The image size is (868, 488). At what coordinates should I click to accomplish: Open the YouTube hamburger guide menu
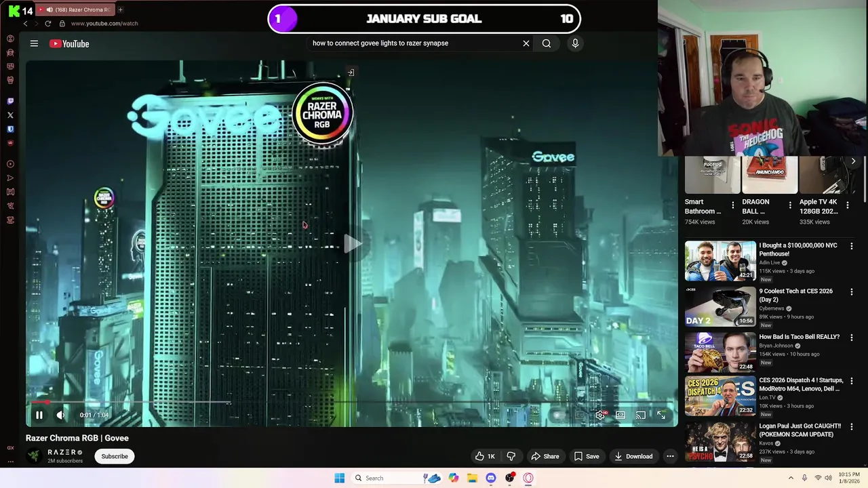click(34, 43)
